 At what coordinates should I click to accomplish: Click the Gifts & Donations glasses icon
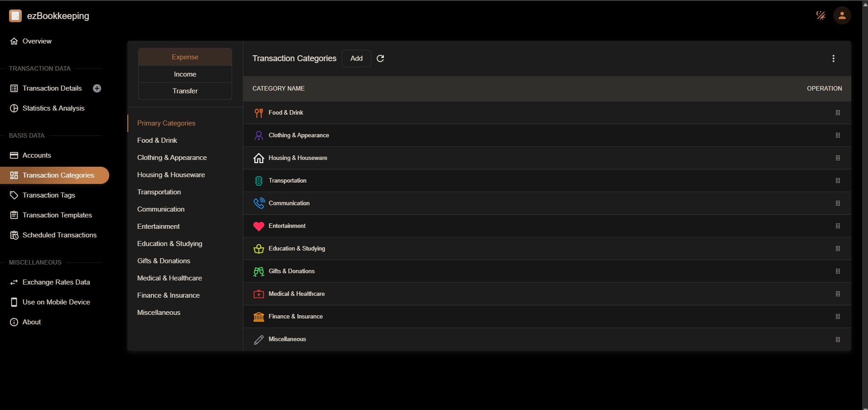pyautogui.click(x=259, y=271)
